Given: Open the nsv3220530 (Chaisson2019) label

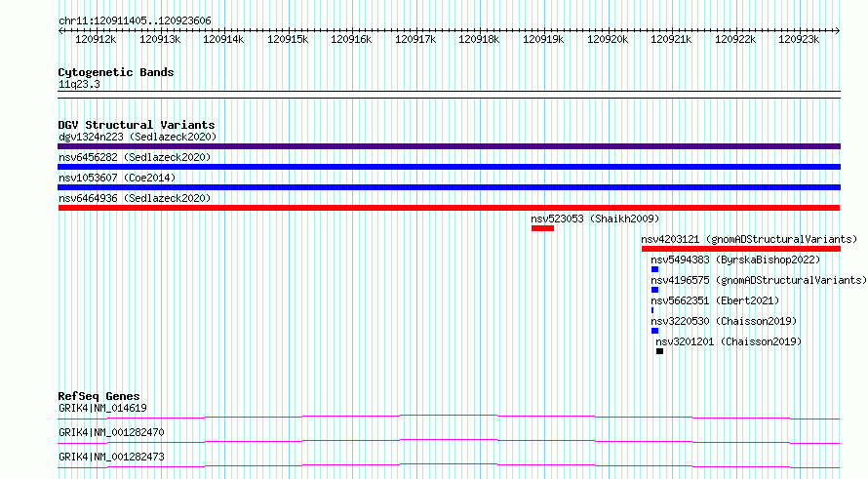Looking at the screenshot, I should [724, 321].
